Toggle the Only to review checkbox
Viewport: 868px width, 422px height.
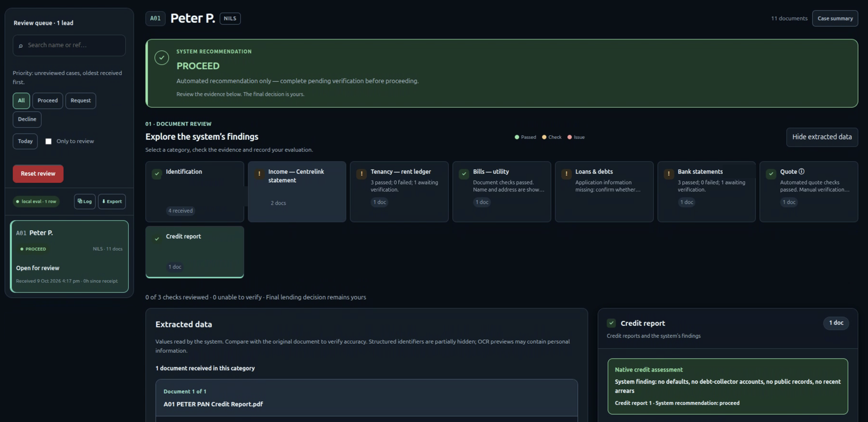click(x=48, y=141)
